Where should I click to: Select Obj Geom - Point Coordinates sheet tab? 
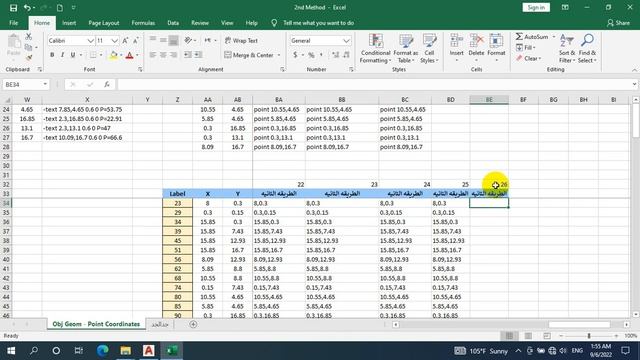coord(96,324)
